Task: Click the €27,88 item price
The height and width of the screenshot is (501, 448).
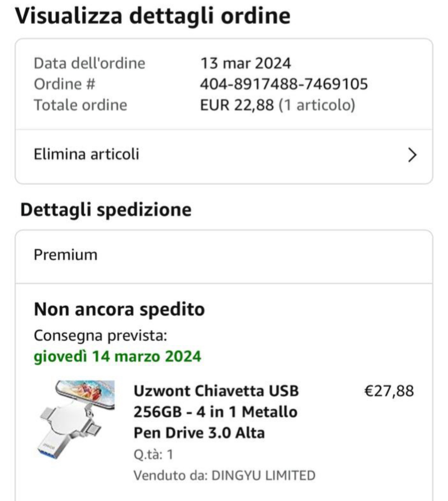Action: pos(389,391)
